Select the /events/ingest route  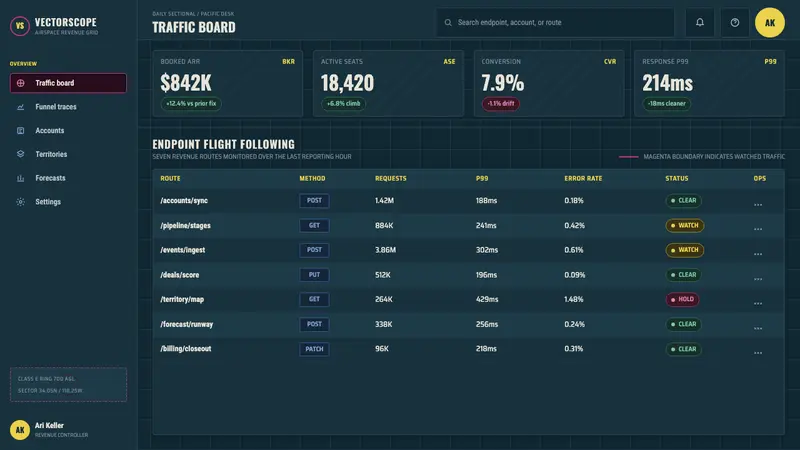[183, 250]
